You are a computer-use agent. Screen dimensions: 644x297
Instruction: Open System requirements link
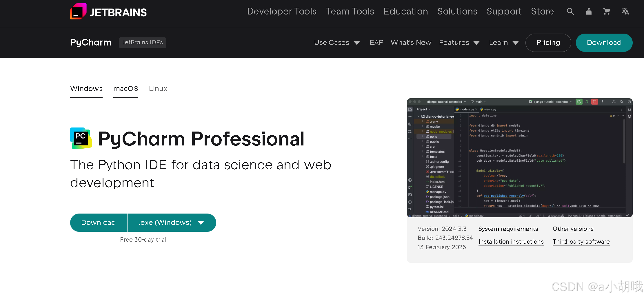click(x=508, y=229)
